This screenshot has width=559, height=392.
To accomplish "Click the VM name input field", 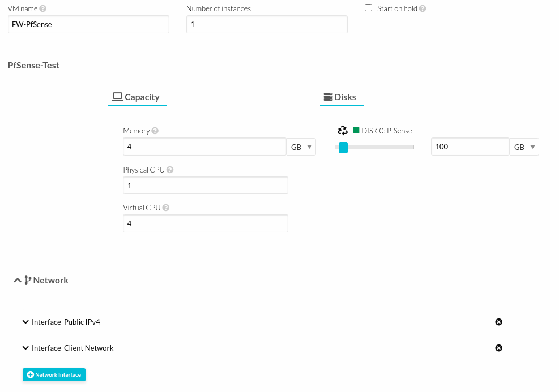I will pyautogui.click(x=88, y=24).
